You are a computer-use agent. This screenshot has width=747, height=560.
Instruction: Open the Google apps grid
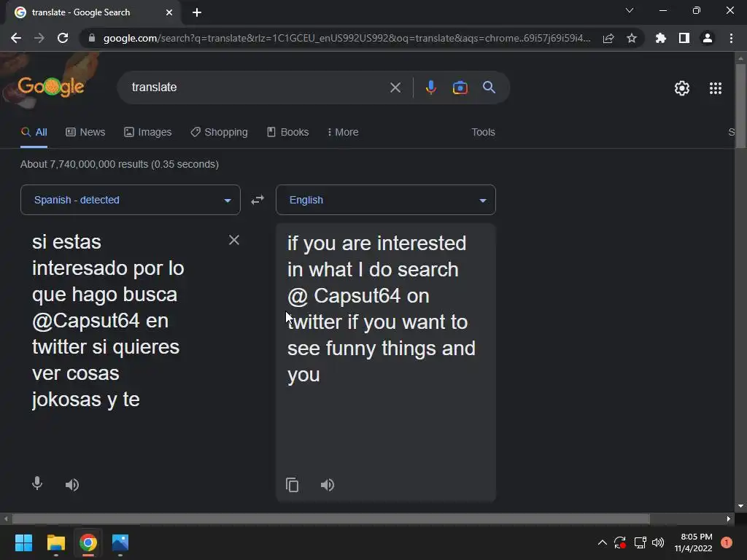coord(716,88)
